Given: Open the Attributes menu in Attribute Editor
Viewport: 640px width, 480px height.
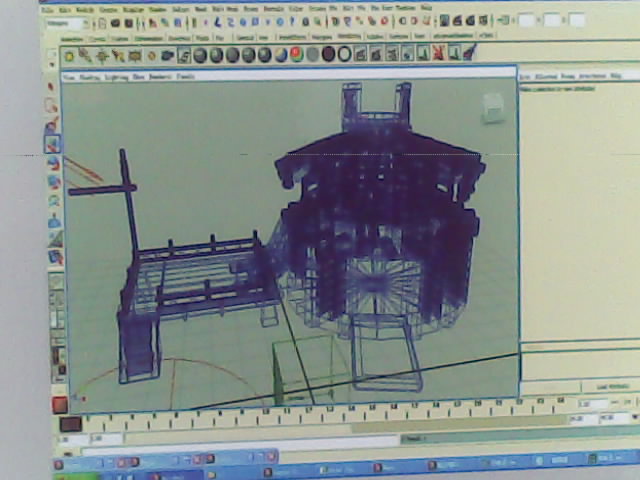Looking at the screenshot, I should coord(592,76).
